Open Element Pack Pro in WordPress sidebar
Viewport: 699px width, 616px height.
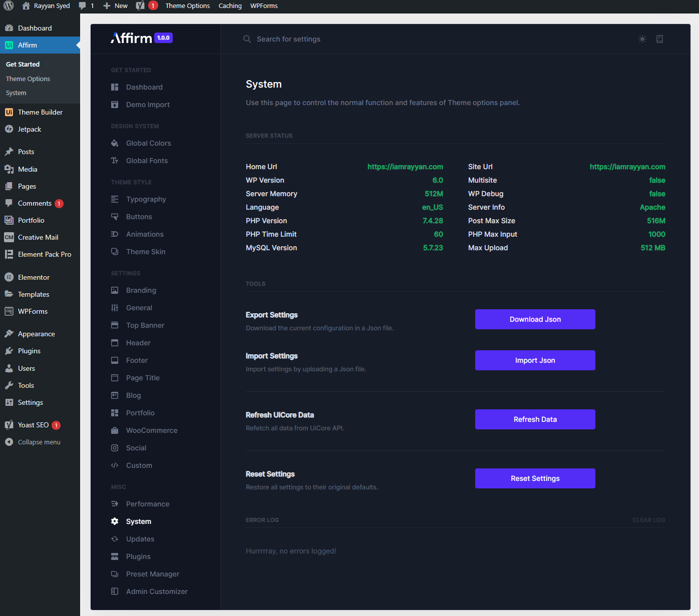click(x=40, y=254)
